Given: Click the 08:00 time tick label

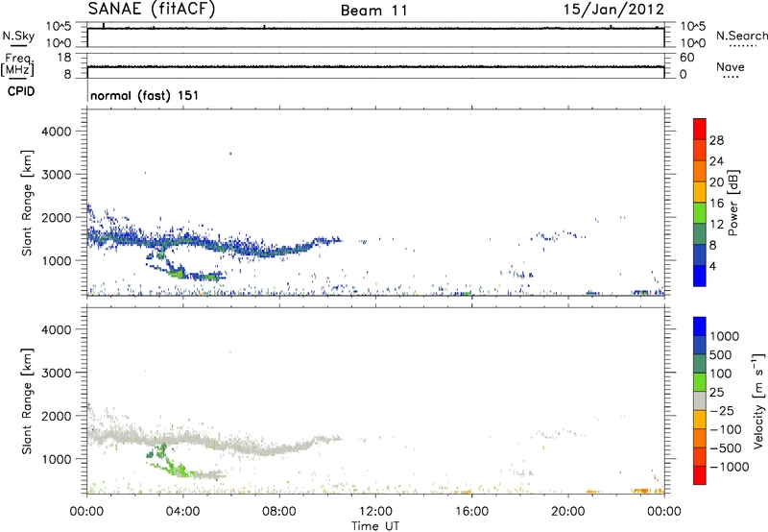Looking at the screenshot, I should click(278, 512).
